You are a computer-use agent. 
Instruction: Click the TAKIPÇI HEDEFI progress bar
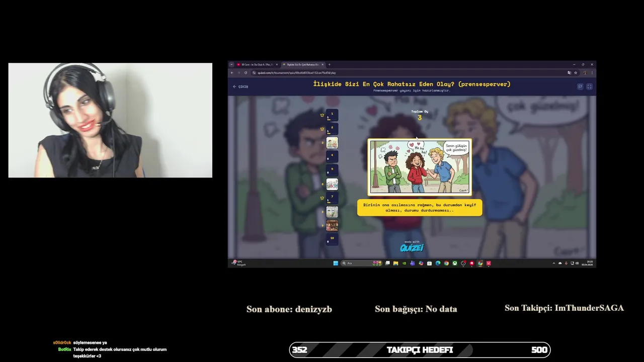pos(420,350)
